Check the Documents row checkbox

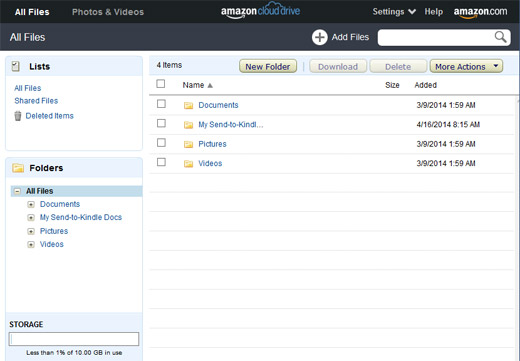(x=161, y=104)
